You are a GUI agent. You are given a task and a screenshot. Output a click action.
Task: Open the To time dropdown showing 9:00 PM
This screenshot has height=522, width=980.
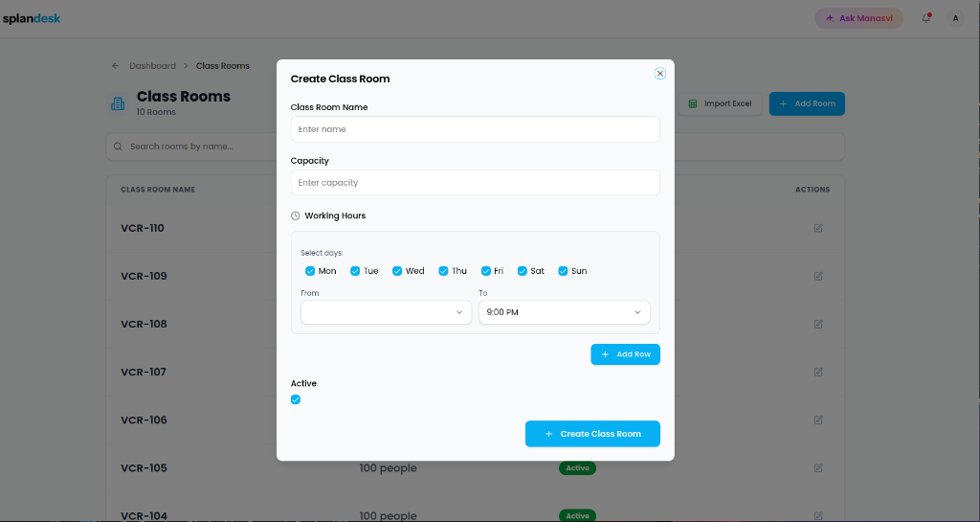[x=565, y=312]
